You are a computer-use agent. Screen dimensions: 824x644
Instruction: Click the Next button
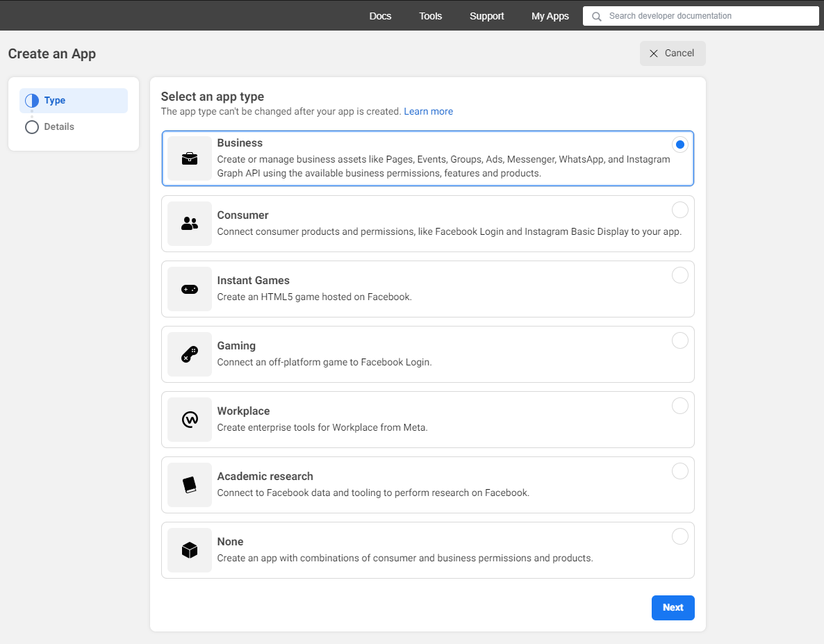[673, 608]
